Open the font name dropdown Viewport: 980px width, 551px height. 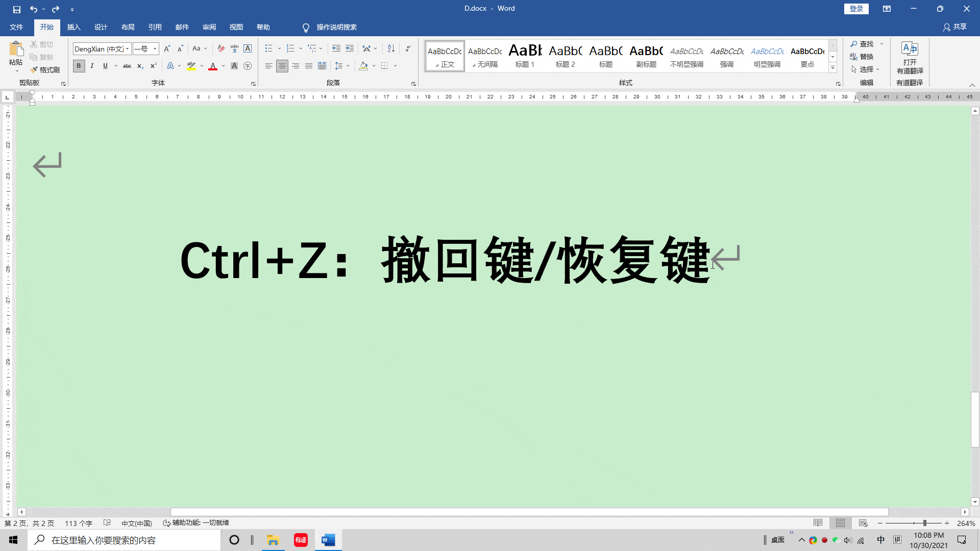127,49
